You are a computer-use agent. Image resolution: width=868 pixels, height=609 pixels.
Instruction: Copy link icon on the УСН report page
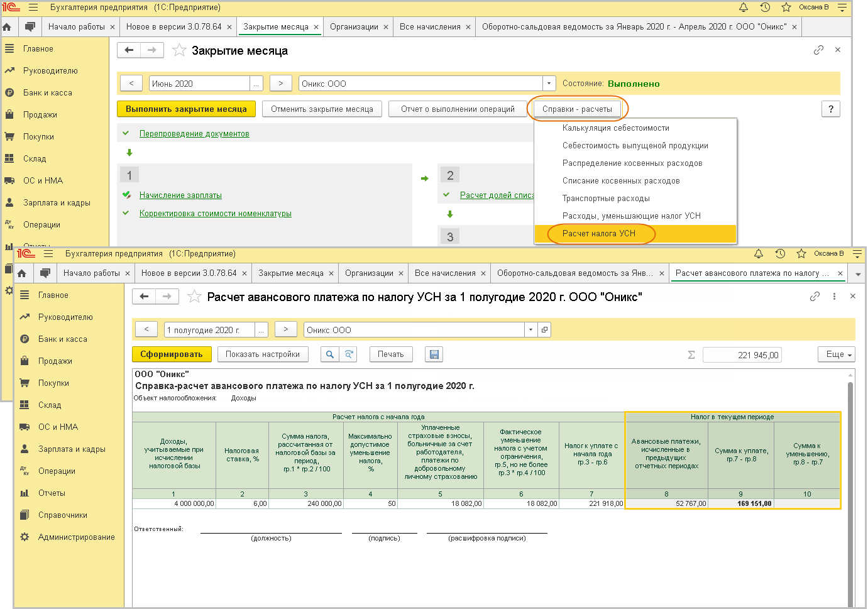(815, 296)
